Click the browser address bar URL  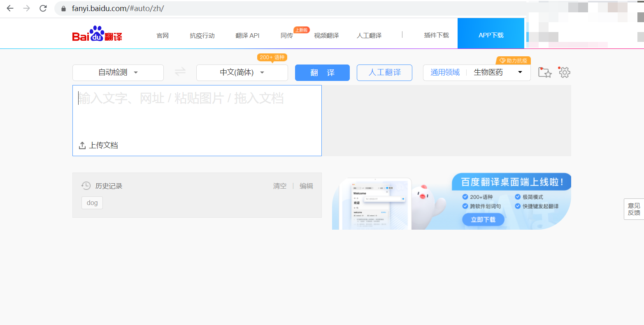(118, 9)
